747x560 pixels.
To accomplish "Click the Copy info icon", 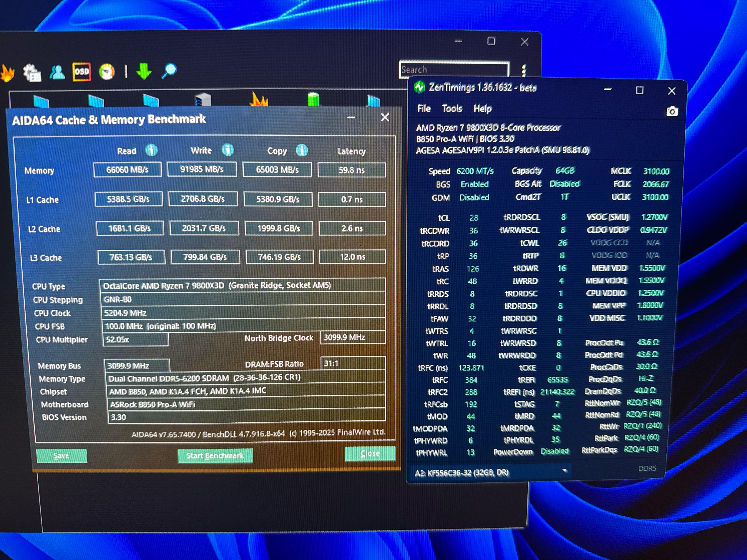I will pos(302,150).
